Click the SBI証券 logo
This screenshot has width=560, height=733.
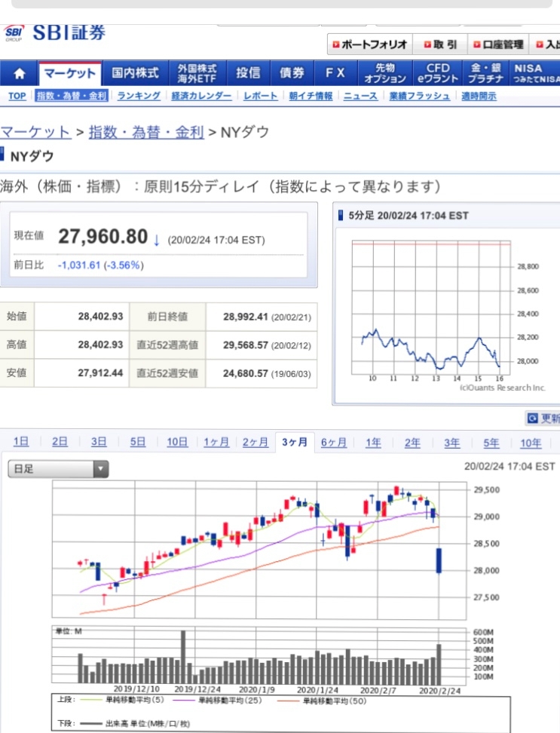55,32
